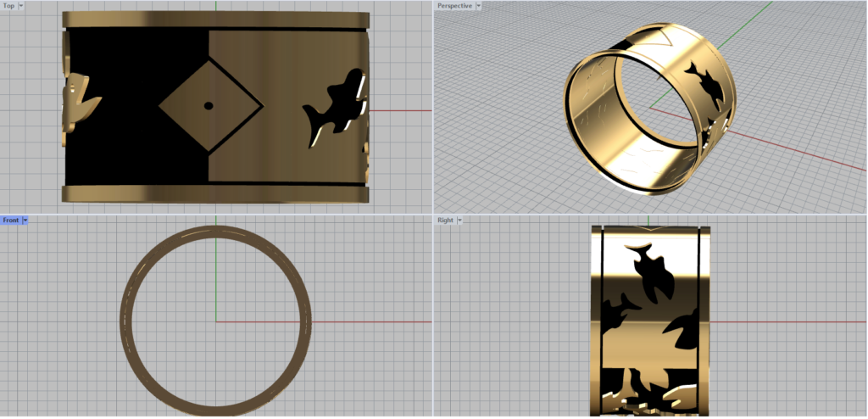Select the circular ring outline in Front view
This screenshot has height=419, width=868.
(x=124, y=321)
